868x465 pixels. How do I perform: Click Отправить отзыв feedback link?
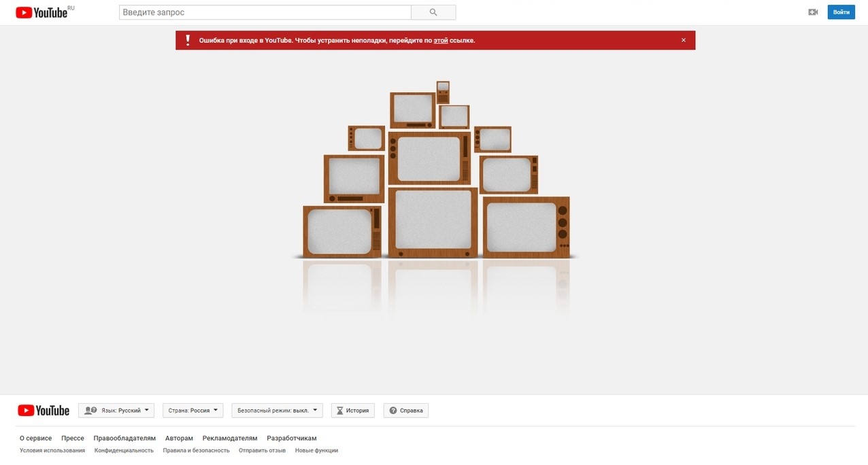click(262, 451)
